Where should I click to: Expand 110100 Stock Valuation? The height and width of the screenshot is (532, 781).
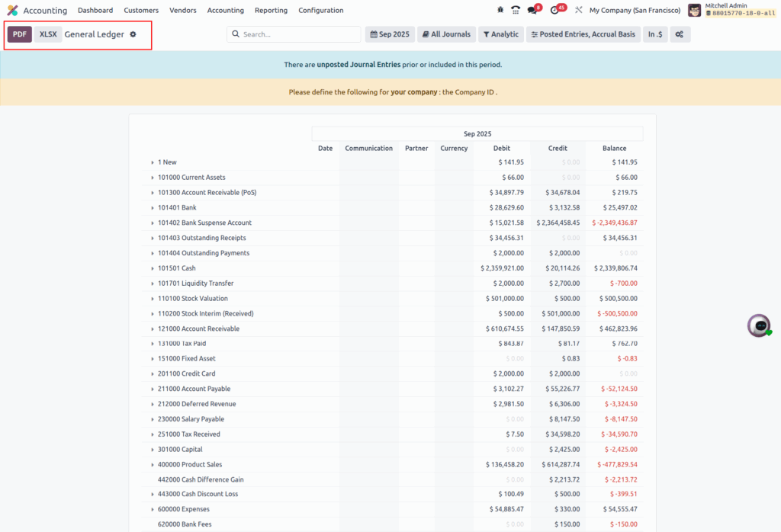153,299
